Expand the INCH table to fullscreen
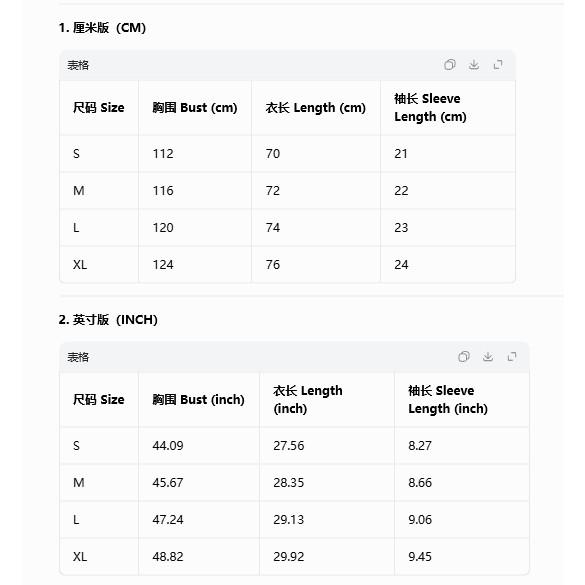 coord(512,357)
